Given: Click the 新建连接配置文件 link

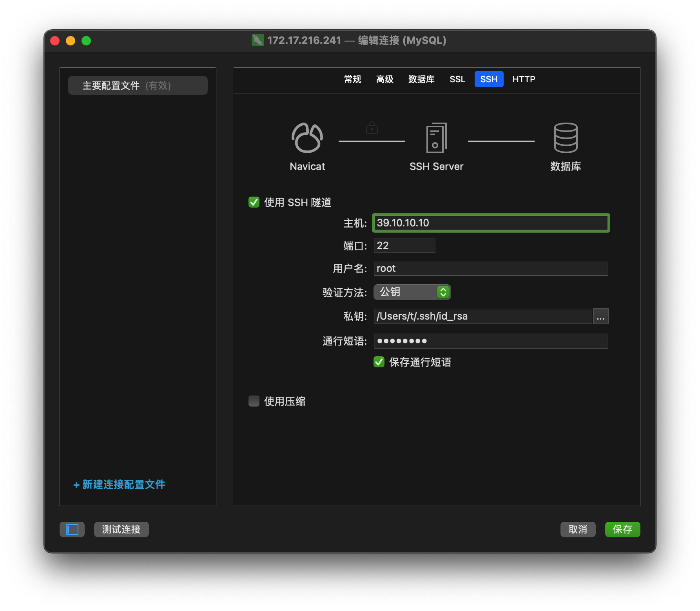Looking at the screenshot, I should (x=119, y=485).
